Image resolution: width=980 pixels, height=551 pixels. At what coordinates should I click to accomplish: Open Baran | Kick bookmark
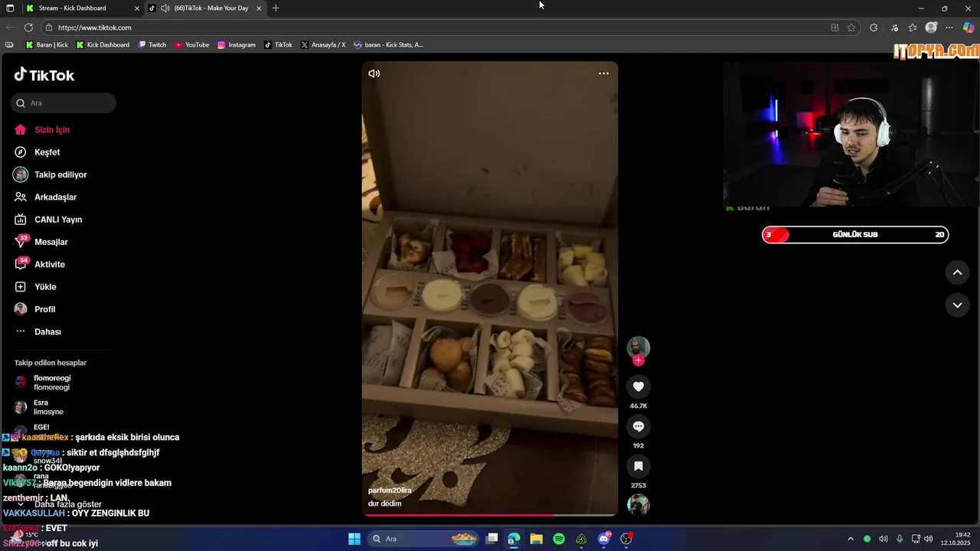[x=47, y=45]
